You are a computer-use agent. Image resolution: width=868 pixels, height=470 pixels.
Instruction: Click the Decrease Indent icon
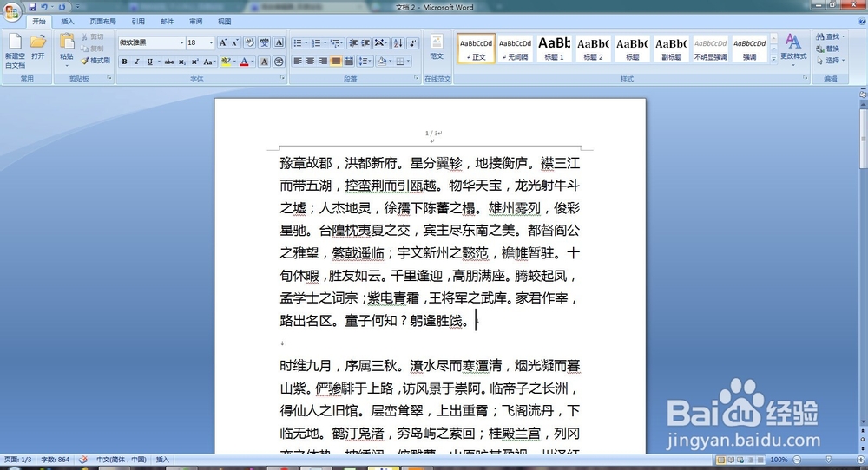pos(352,43)
